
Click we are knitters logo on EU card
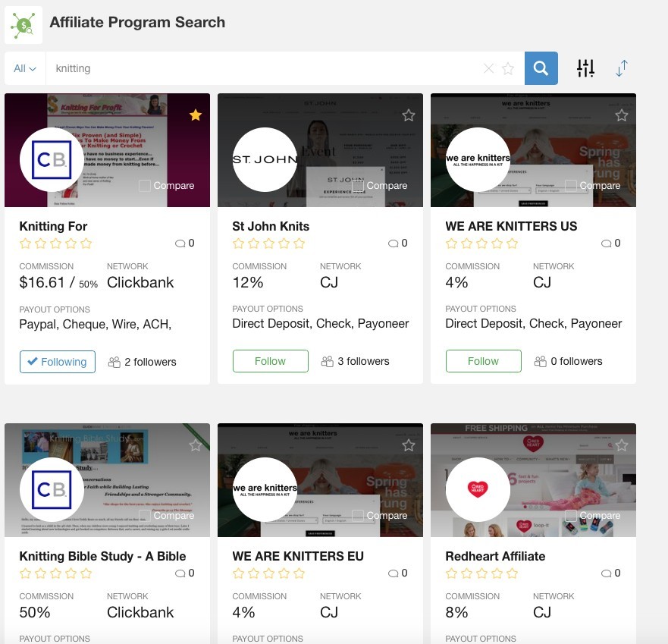[265, 489]
